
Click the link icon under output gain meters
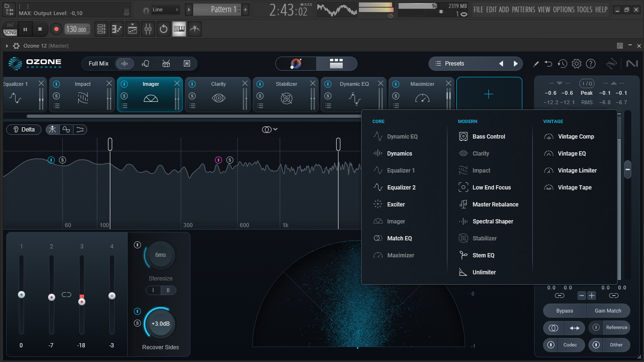pos(613,296)
